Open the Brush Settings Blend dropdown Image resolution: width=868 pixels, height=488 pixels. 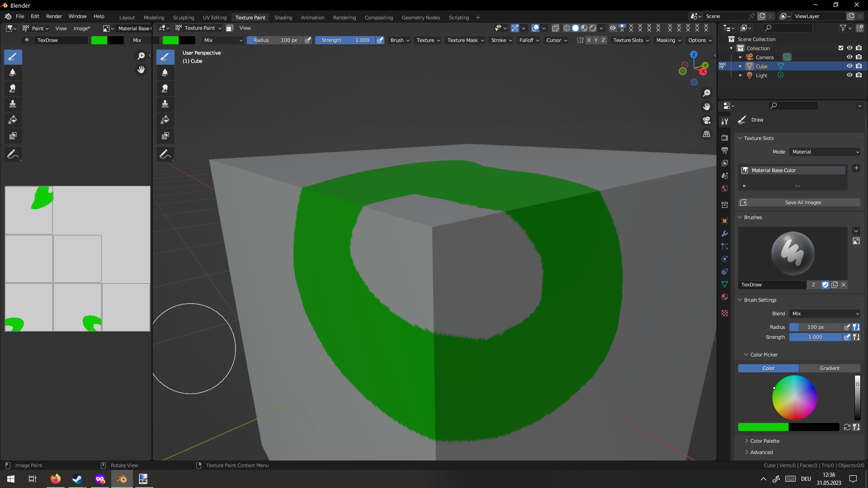tap(825, 314)
